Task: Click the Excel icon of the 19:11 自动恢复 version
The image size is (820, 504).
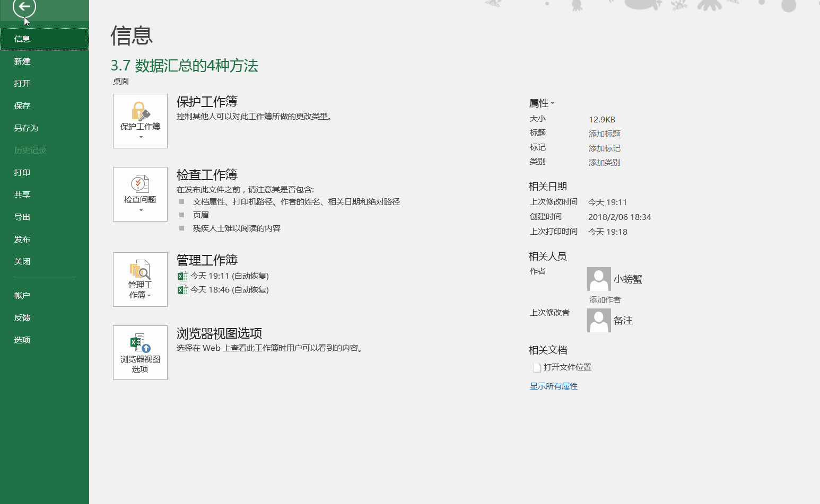Action: point(182,276)
